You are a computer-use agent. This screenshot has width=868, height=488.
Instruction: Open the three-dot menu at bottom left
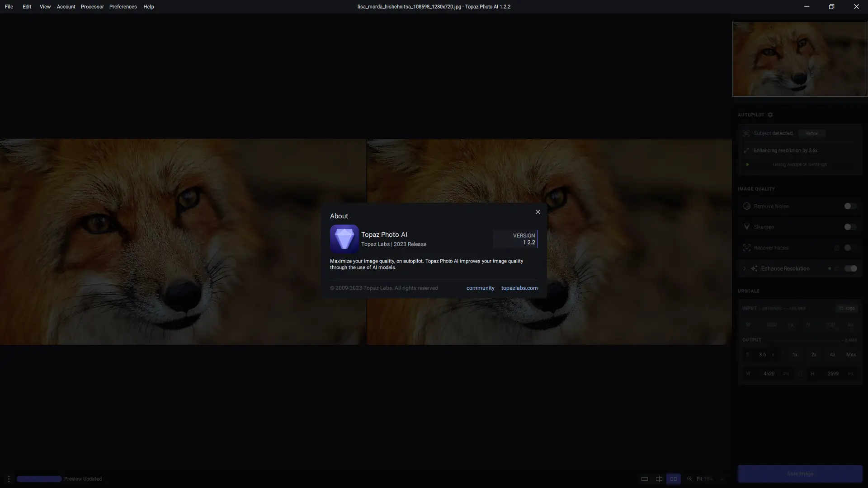9,479
